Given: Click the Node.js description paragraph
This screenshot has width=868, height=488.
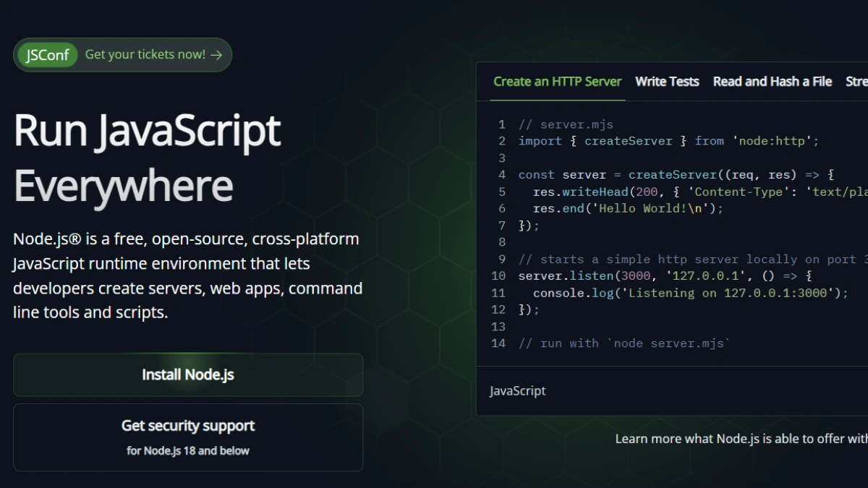Looking at the screenshot, I should pyautogui.click(x=187, y=275).
